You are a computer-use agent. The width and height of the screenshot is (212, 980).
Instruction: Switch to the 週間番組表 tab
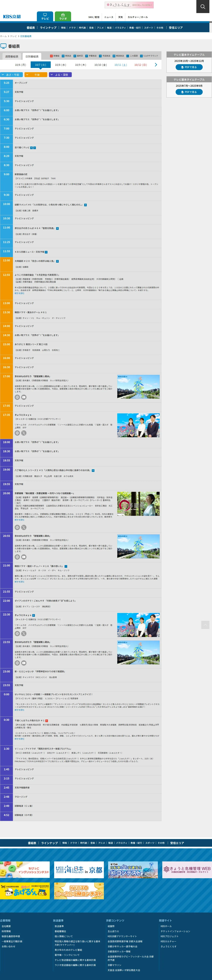(11, 56)
